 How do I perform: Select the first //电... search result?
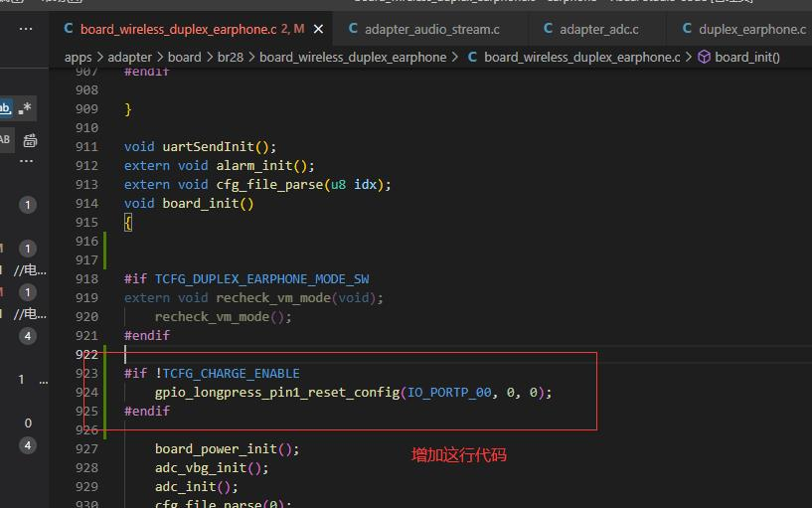[30, 269]
